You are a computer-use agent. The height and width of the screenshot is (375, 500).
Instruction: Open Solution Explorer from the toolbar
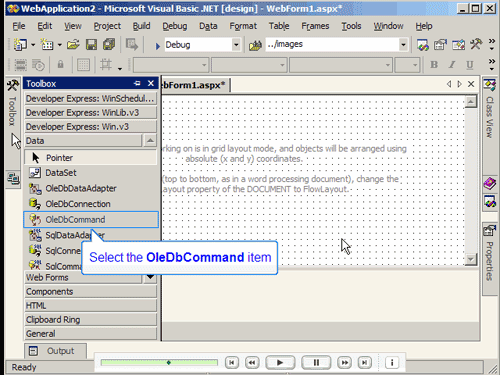click(x=422, y=45)
